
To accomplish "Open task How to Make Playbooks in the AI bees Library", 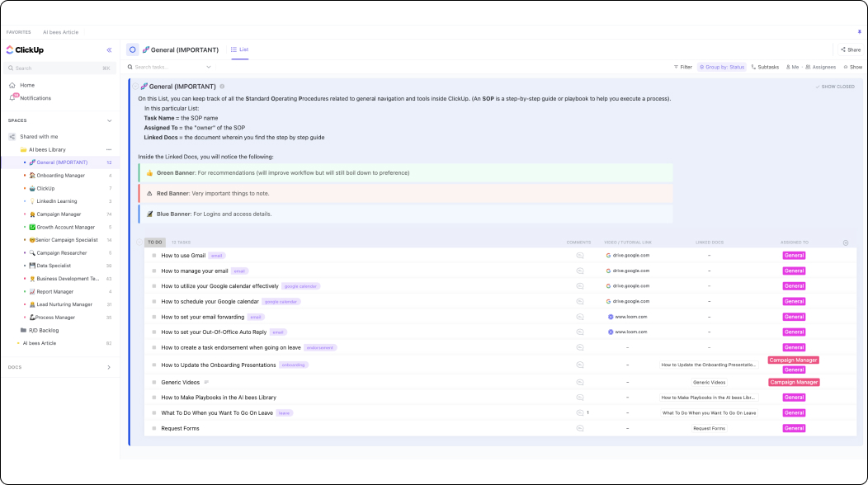I will tap(218, 398).
